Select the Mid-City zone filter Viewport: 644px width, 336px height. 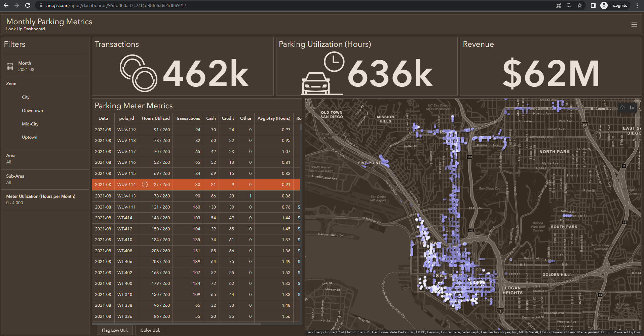click(30, 124)
